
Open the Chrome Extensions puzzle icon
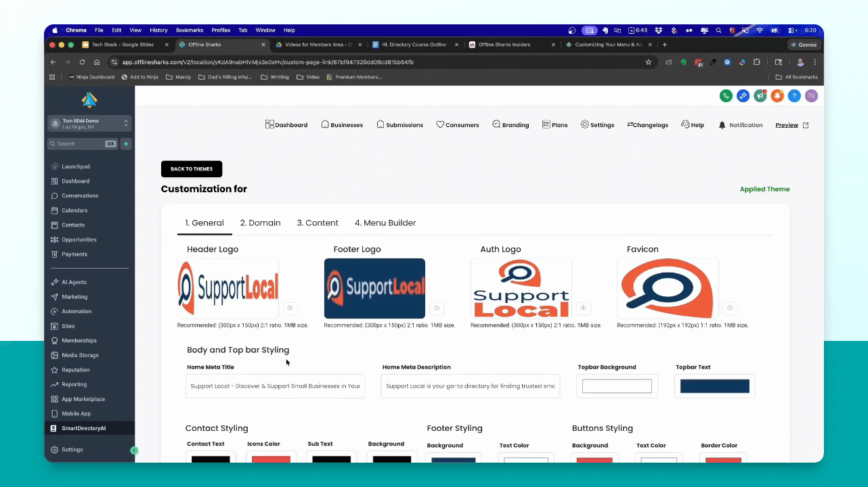[x=756, y=62]
